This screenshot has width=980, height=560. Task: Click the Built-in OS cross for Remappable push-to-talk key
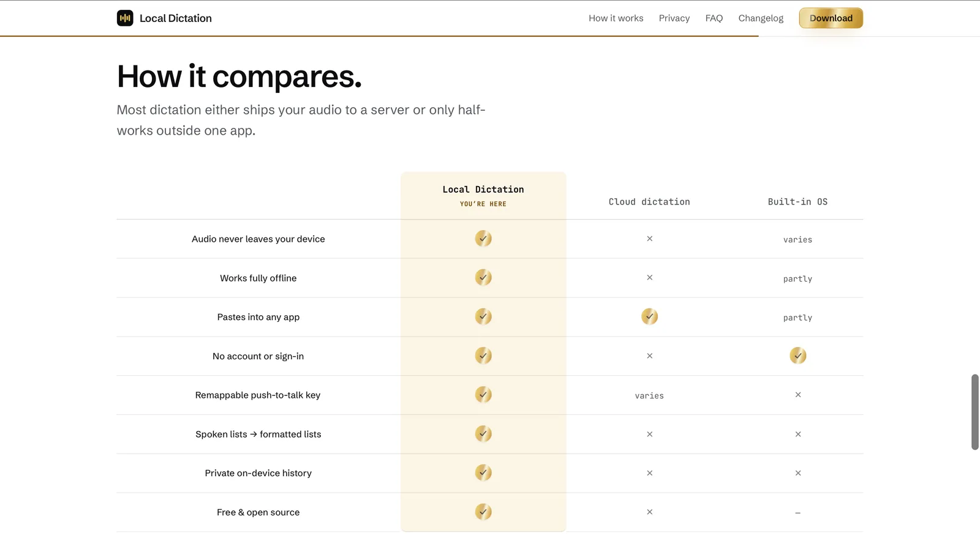point(797,395)
